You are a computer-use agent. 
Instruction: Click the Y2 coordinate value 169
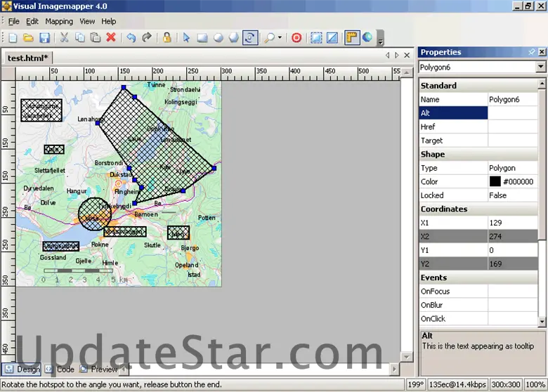pyautogui.click(x=513, y=263)
